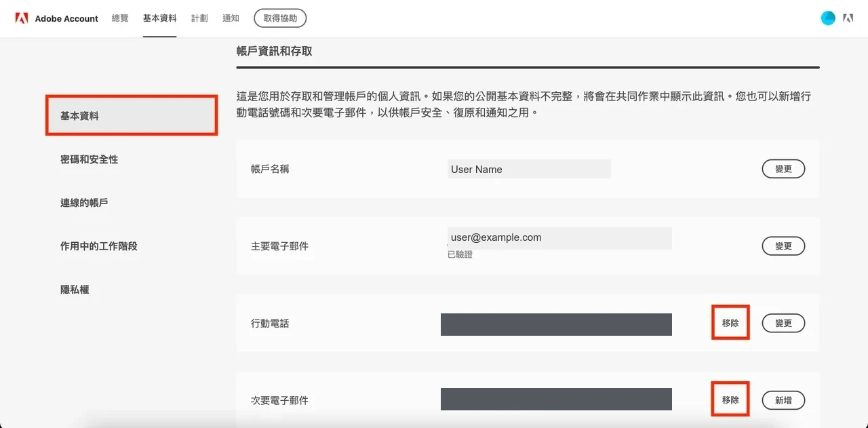This screenshot has width=868, height=428.
Task: Click 移除 for 行動電話
Action: click(x=730, y=323)
